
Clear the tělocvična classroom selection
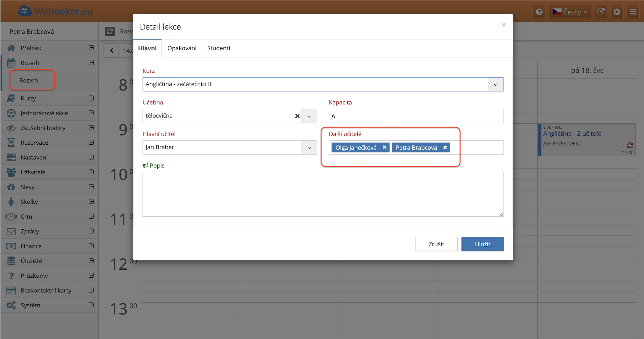(297, 116)
